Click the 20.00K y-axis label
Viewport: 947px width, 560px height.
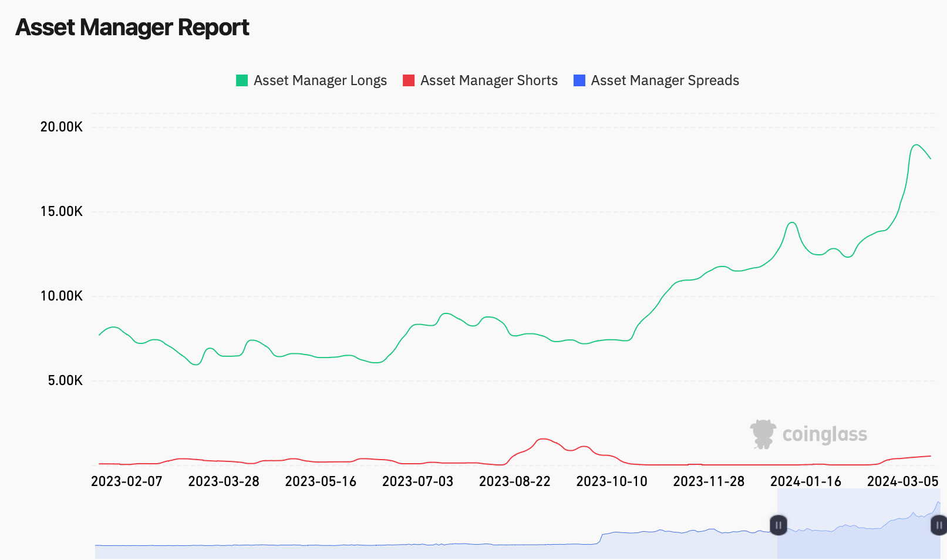point(62,127)
